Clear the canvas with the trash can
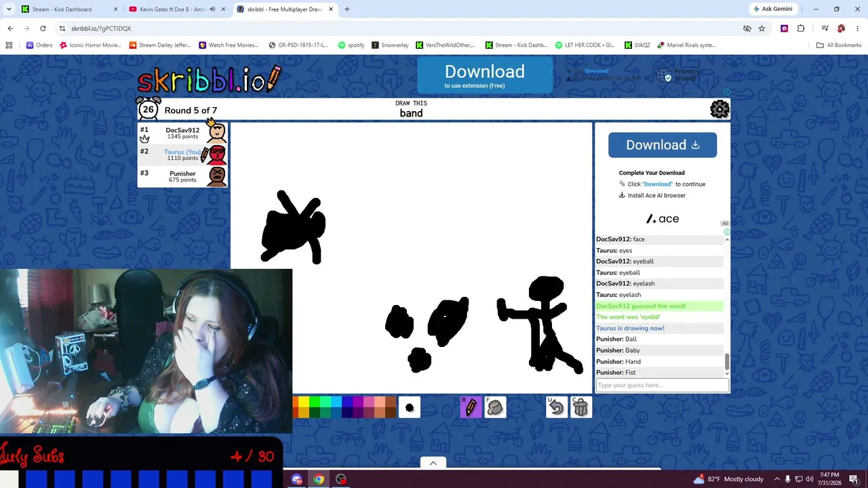Image resolution: width=868 pixels, height=488 pixels. (x=581, y=407)
